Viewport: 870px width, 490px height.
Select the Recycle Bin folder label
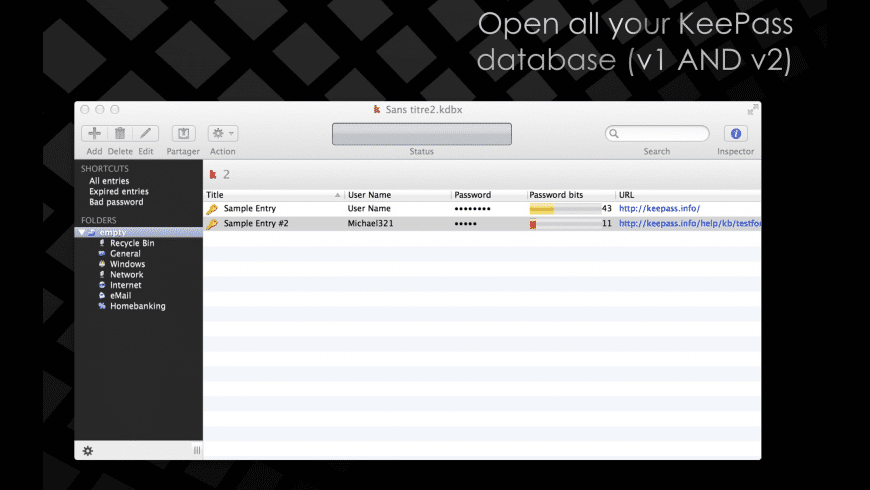pyautogui.click(x=132, y=243)
